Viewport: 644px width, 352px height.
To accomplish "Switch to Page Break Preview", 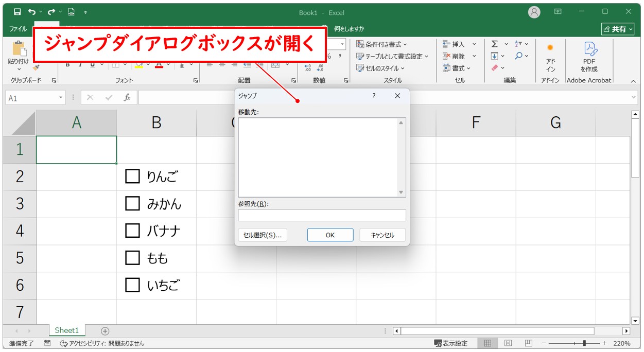I will 528,343.
